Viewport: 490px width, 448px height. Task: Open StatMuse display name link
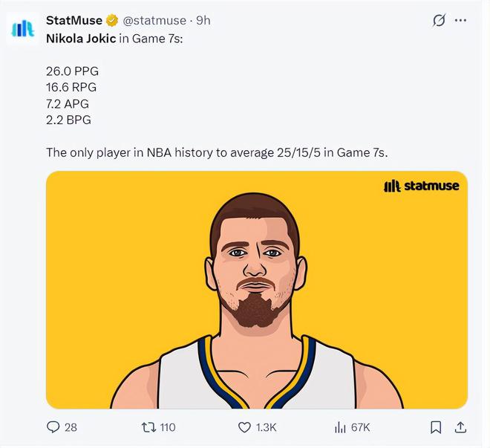click(74, 21)
